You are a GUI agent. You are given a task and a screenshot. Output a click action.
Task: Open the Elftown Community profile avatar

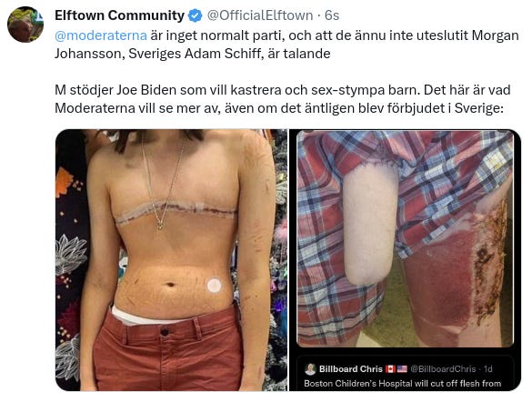coord(25,25)
